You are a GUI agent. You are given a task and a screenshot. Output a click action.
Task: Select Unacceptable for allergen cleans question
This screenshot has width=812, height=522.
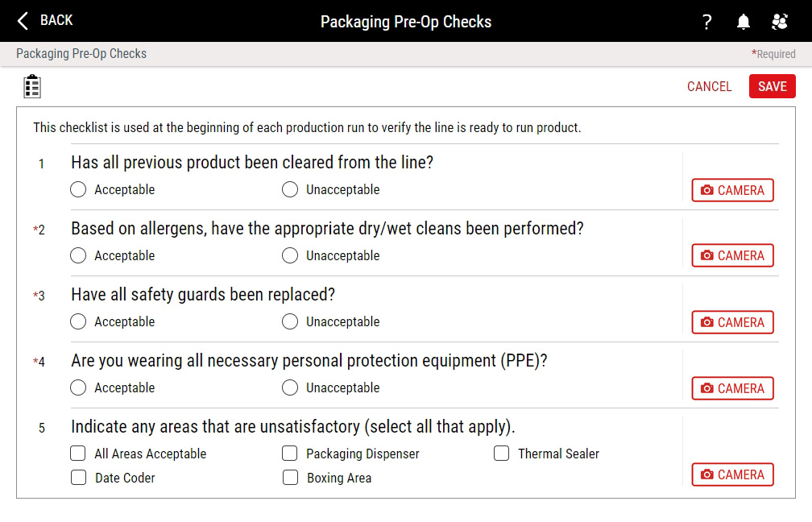[290, 255]
